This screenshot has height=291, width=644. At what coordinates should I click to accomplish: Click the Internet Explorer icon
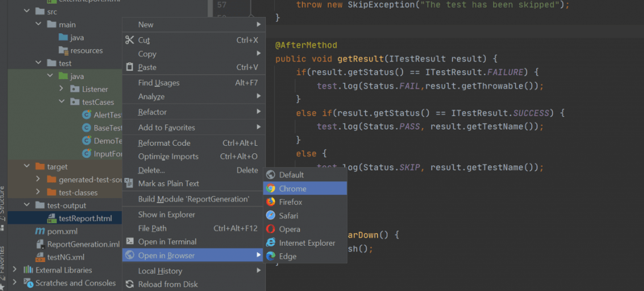pos(270,243)
